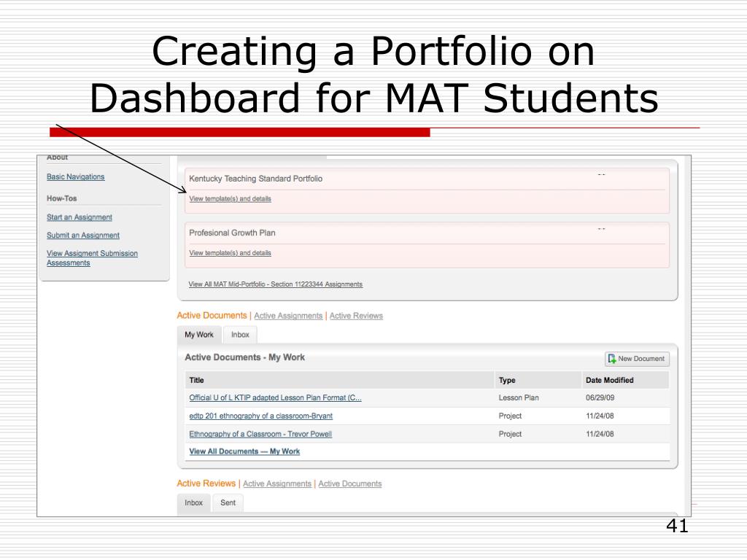Click the New Document button
747x560 pixels.
pos(637,359)
